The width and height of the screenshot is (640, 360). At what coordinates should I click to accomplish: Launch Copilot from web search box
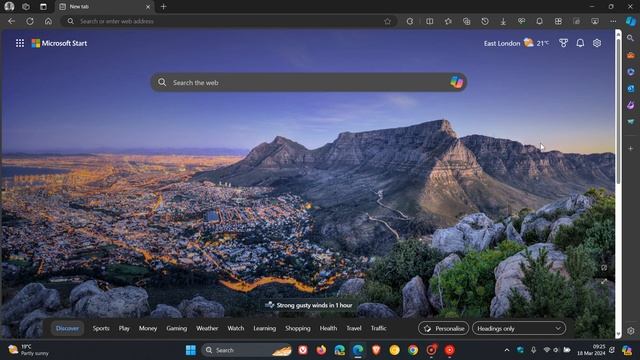point(456,82)
